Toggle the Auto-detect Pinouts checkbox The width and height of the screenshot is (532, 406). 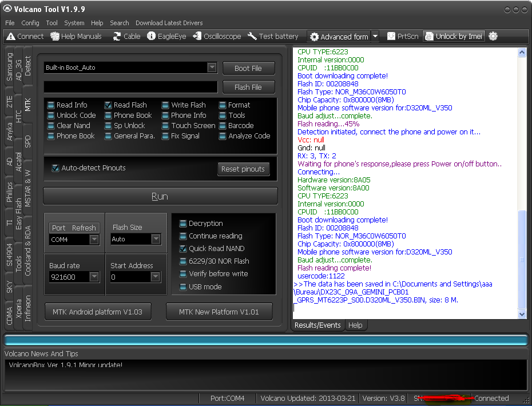point(55,168)
